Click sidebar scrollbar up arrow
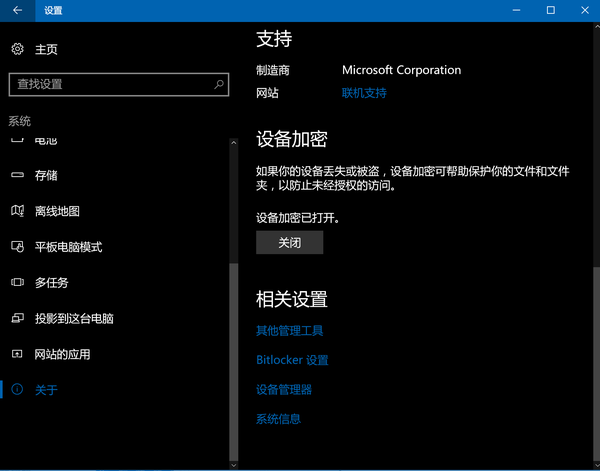 click(x=233, y=143)
